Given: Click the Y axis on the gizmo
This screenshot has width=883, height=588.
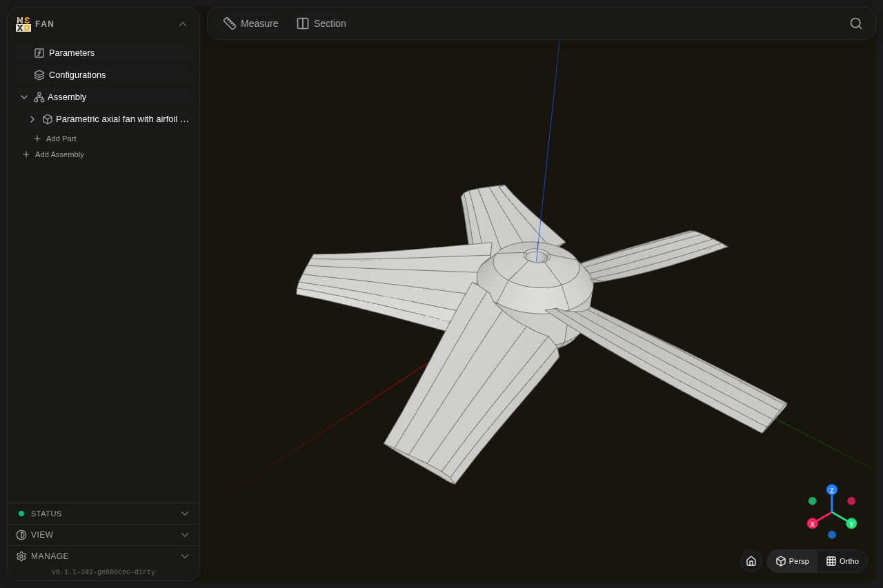Looking at the screenshot, I should [x=851, y=524].
